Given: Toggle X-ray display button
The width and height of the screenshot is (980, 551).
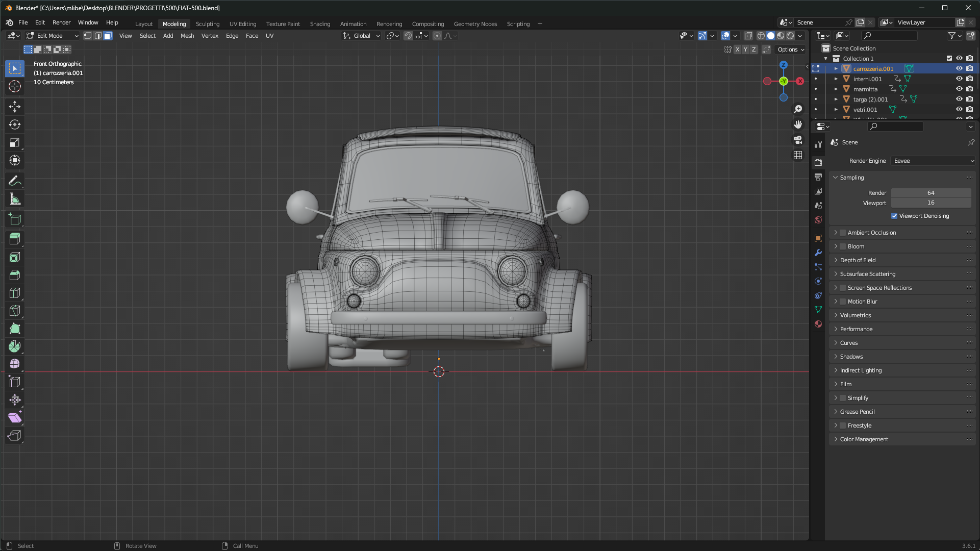Looking at the screenshot, I should pyautogui.click(x=748, y=36).
